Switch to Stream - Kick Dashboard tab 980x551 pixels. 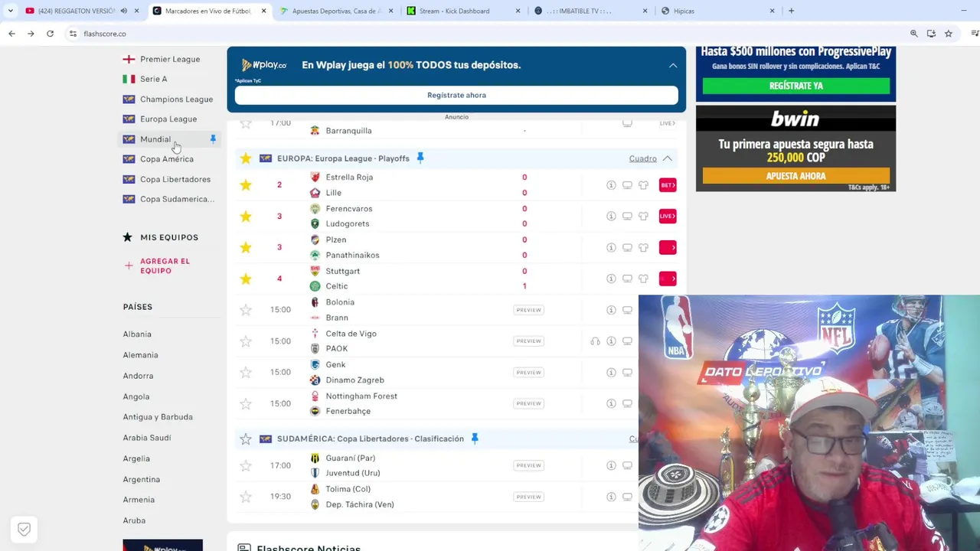click(x=463, y=11)
